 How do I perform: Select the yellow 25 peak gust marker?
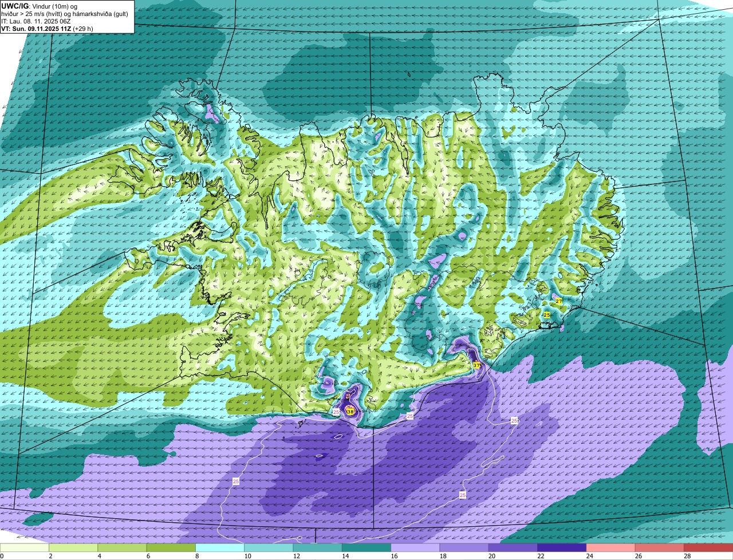547,315
